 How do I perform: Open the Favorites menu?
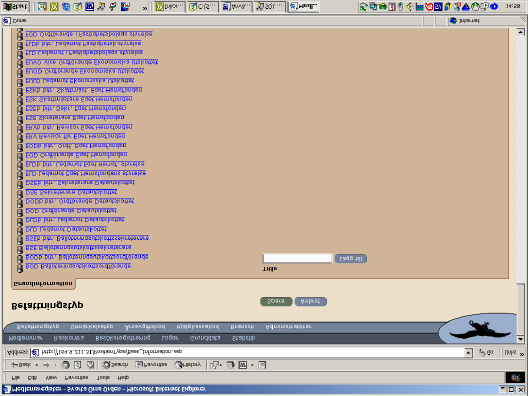click(x=76, y=377)
